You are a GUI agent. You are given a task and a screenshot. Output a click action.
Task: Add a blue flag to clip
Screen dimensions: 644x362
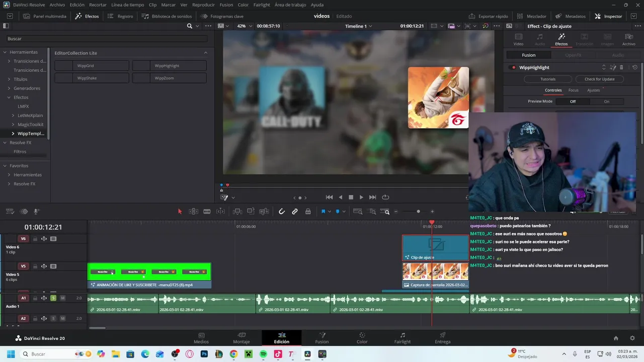point(323,212)
